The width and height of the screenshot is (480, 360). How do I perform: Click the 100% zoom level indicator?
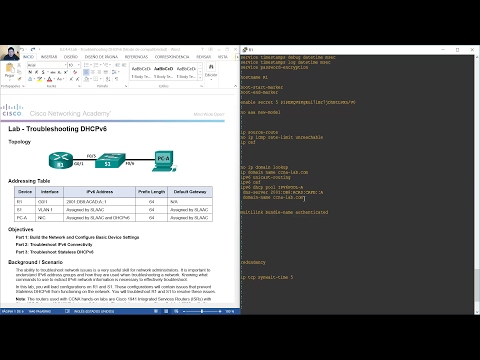(230, 311)
